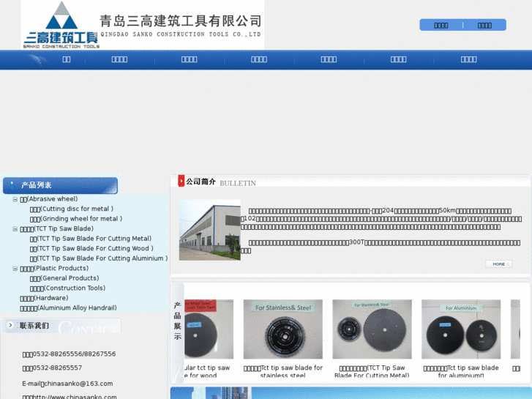
Task: Collapse the Abrasive wheel category
Action: pyautogui.click(x=15, y=199)
